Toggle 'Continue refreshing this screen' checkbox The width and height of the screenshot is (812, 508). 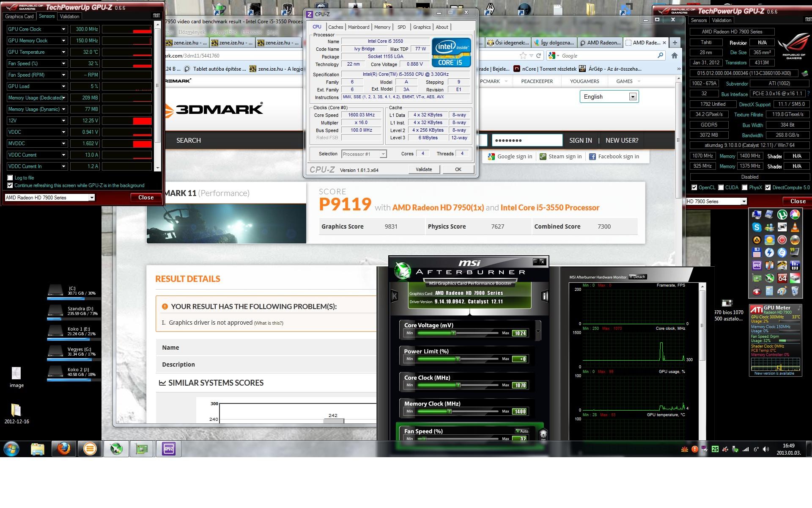(x=10, y=185)
